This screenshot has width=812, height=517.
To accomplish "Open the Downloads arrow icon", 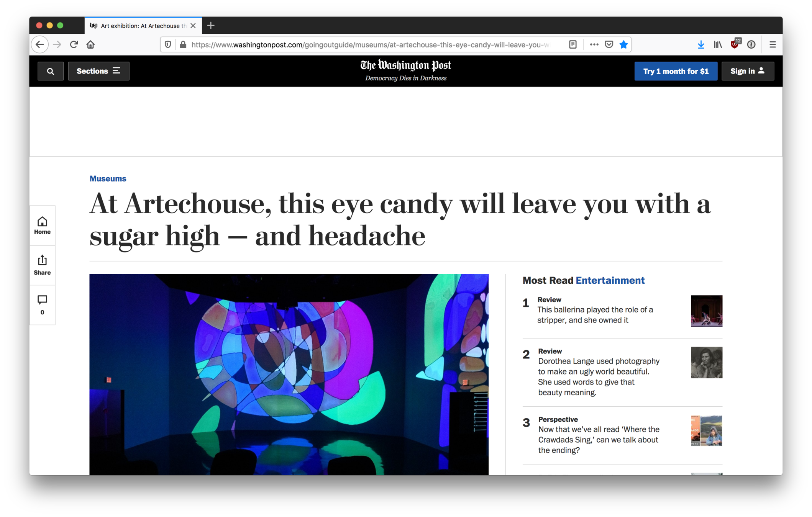I will (x=701, y=45).
